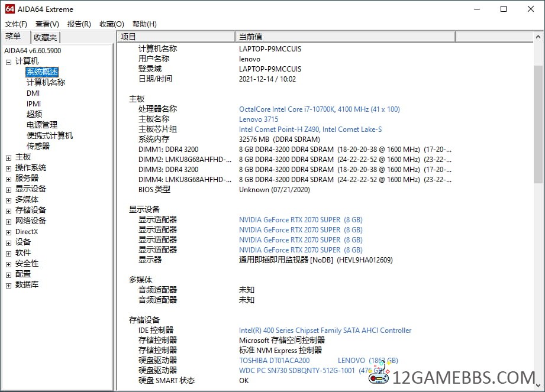Expand the 操作系统 tree node
Viewport: 545px width, 392px height.
tap(9, 169)
